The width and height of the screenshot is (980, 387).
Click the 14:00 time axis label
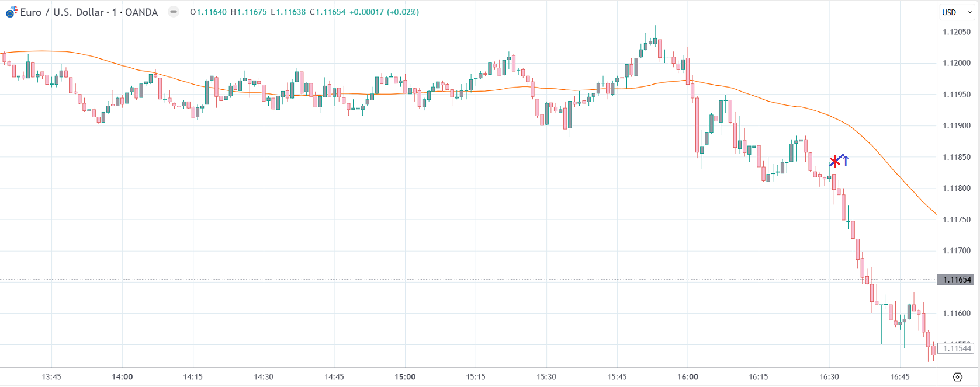[x=122, y=377]
